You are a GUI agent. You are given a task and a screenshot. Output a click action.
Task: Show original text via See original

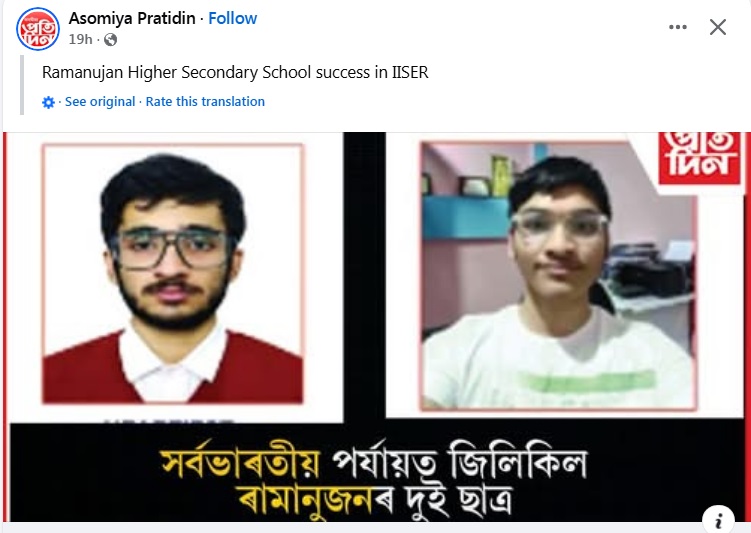click(x=100, y=102)
